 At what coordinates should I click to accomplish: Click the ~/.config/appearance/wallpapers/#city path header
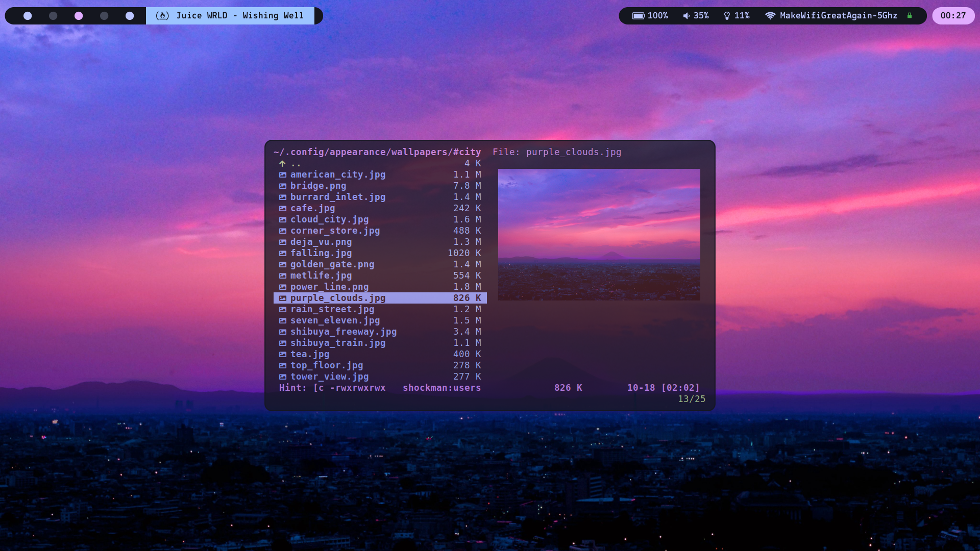(377, 152)
